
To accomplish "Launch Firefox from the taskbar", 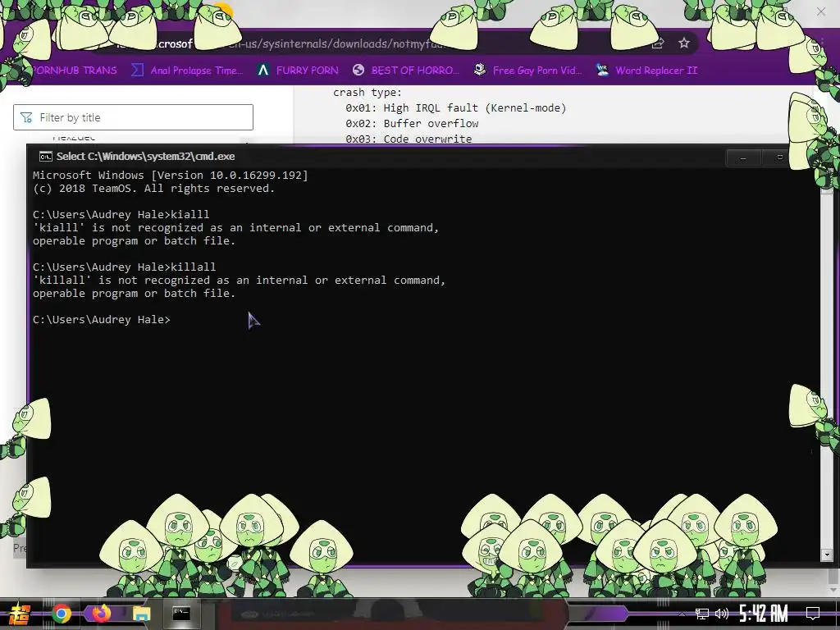I will pos(102,614).
